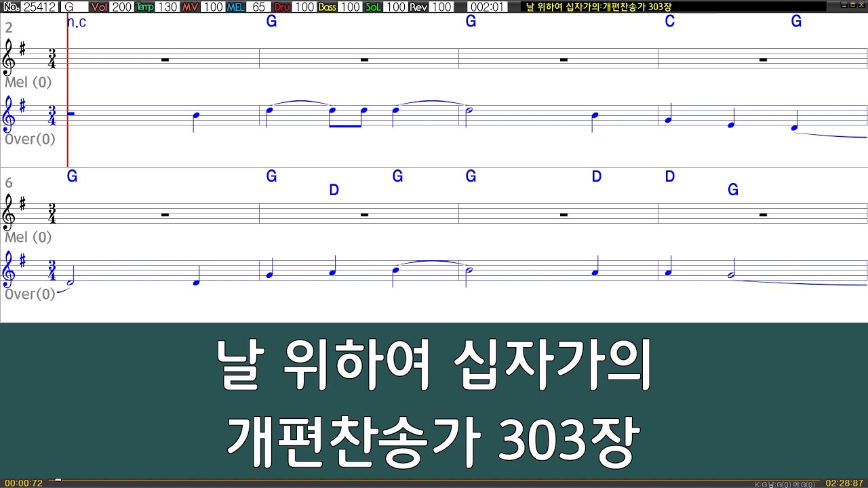Screen dimensions: 868x488
Task: Click the first row Over(0) track label
Action: point(30,139)
